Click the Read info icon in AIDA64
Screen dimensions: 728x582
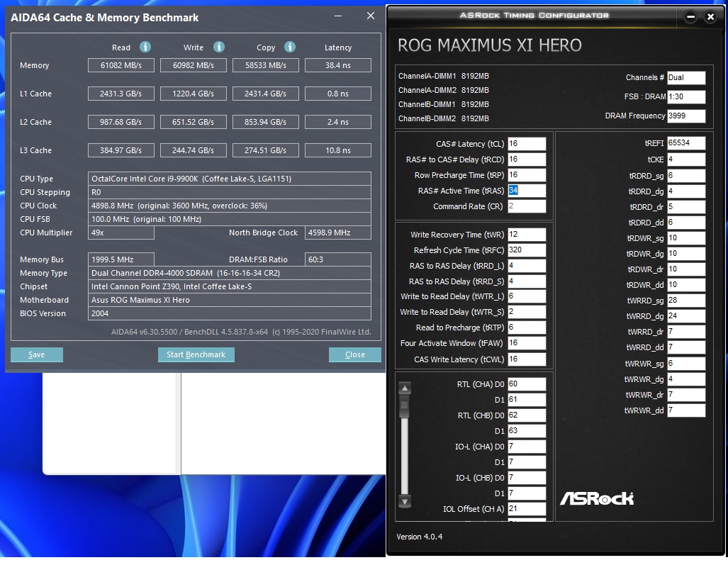pyautogui.click(x=145, y=47)
